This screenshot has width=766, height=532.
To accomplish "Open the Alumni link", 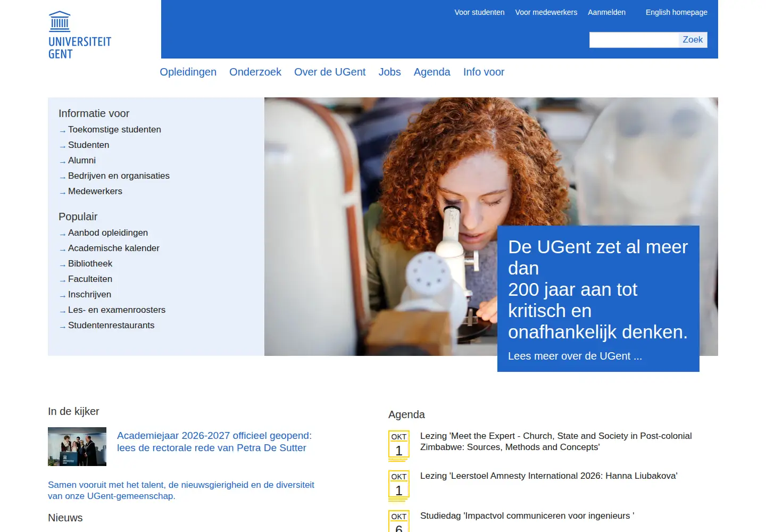I will (x=82, y=160).
